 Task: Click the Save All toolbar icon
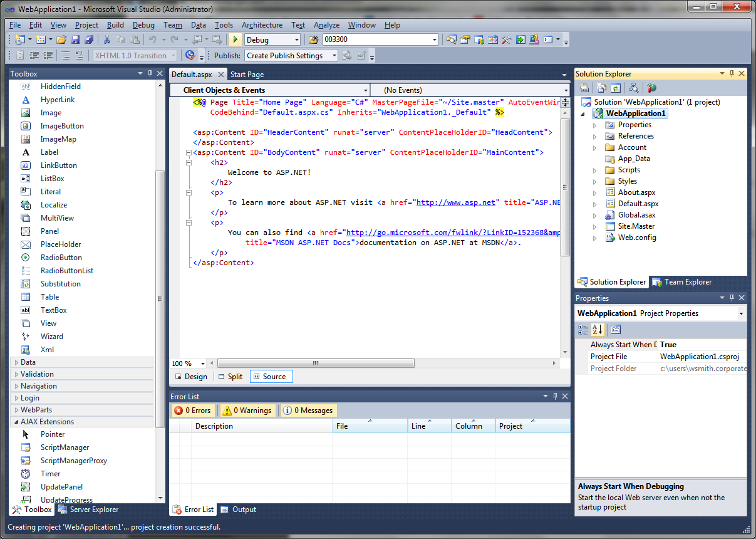coord(88,39)
